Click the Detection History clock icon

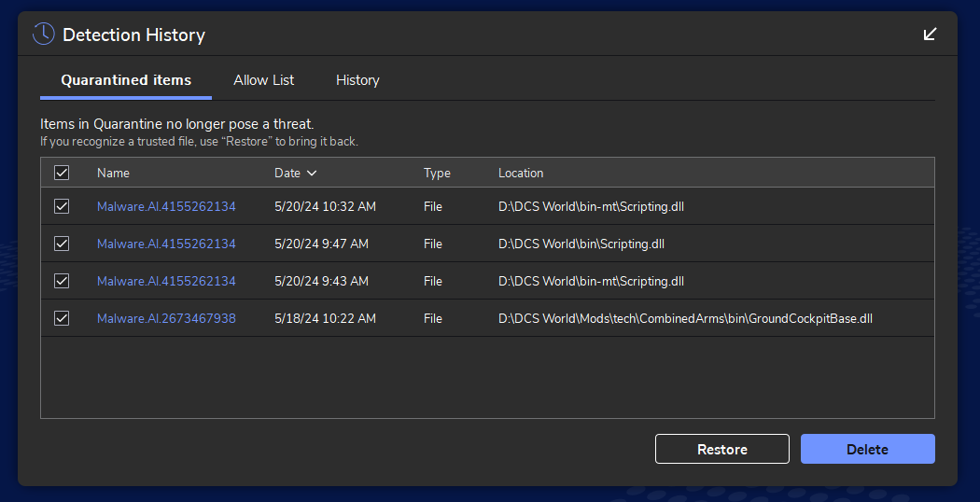tap(44, 34)
